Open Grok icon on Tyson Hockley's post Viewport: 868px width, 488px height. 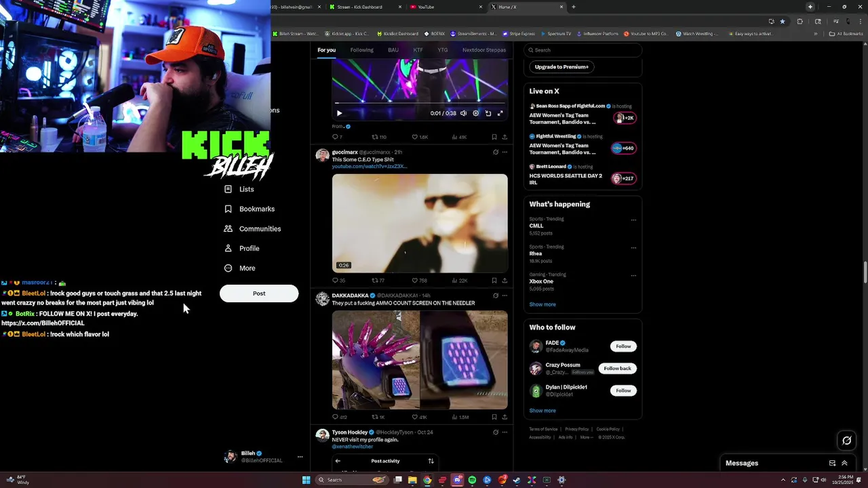click(x=496, y=432)
